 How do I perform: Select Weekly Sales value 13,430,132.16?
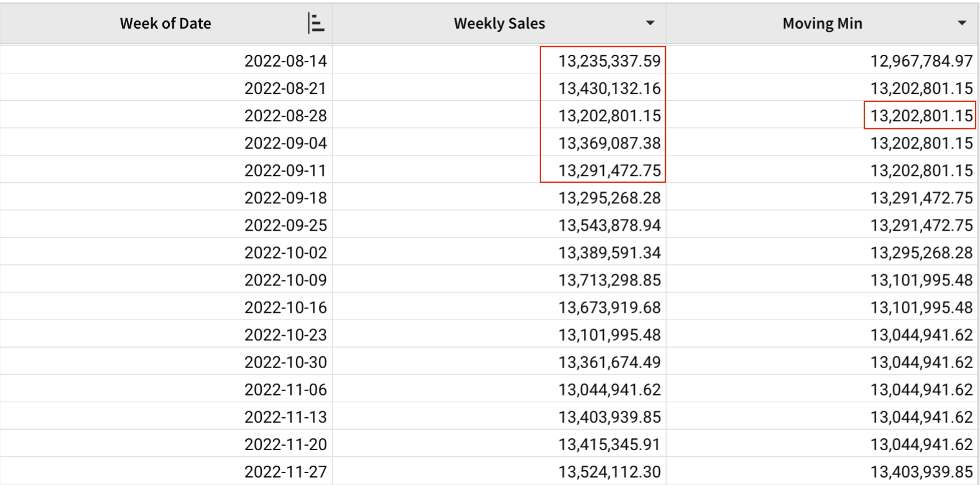tap(609, 88)
